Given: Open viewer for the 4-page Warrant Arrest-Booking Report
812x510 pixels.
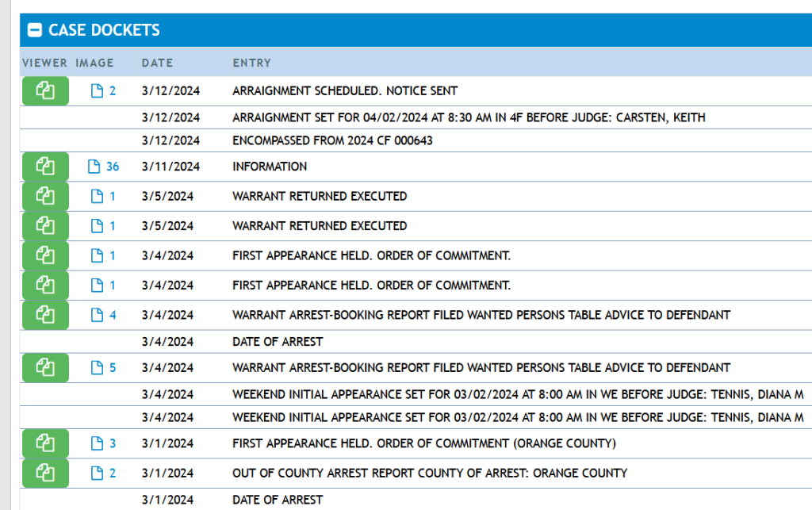Looking at the screenshot, I should (x=45, y=316).
